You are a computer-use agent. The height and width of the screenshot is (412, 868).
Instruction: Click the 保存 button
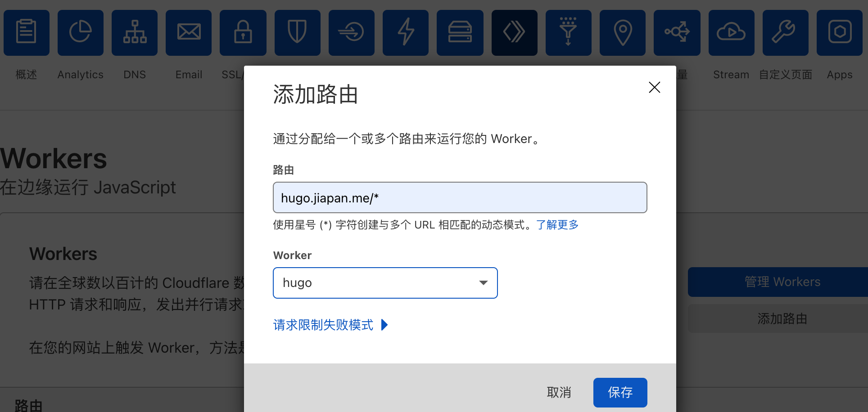tap(620, 393)
